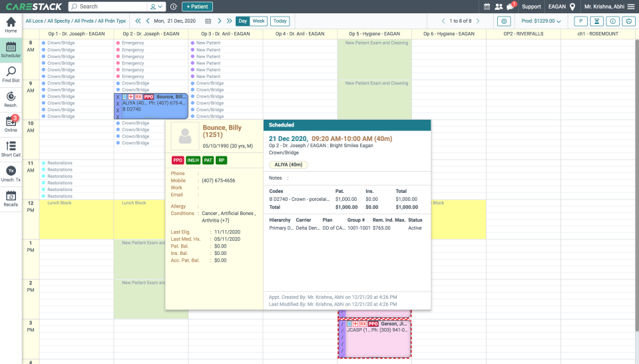Open the Recalls icon
The image size is (639, 364).
pyautogui.click(x=11, y=198)
